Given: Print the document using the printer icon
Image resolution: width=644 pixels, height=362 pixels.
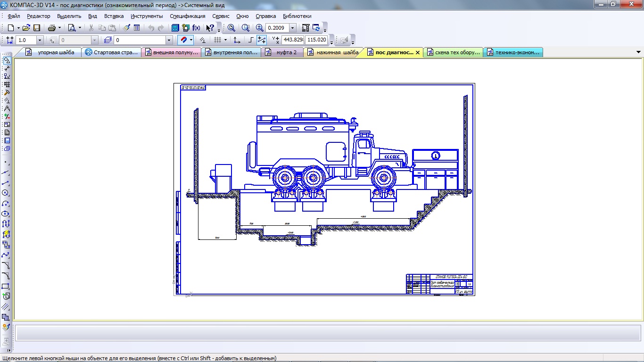Looking at the screenshot, I should point(52,28).
